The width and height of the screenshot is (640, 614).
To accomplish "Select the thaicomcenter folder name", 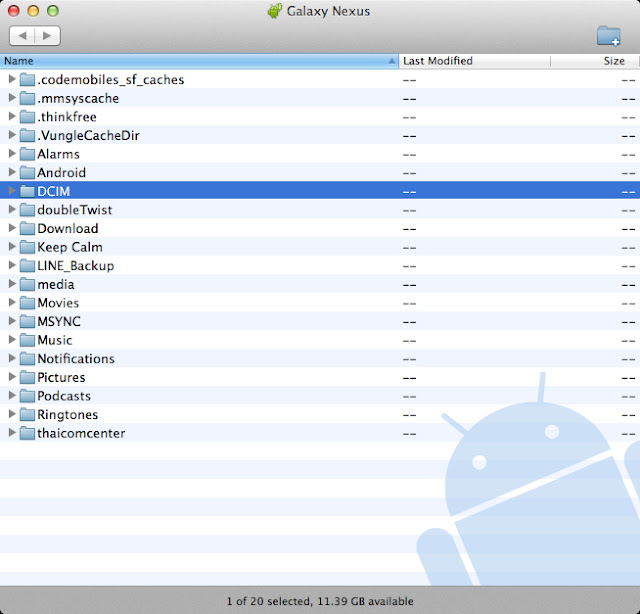I will [x=81, y=433].
